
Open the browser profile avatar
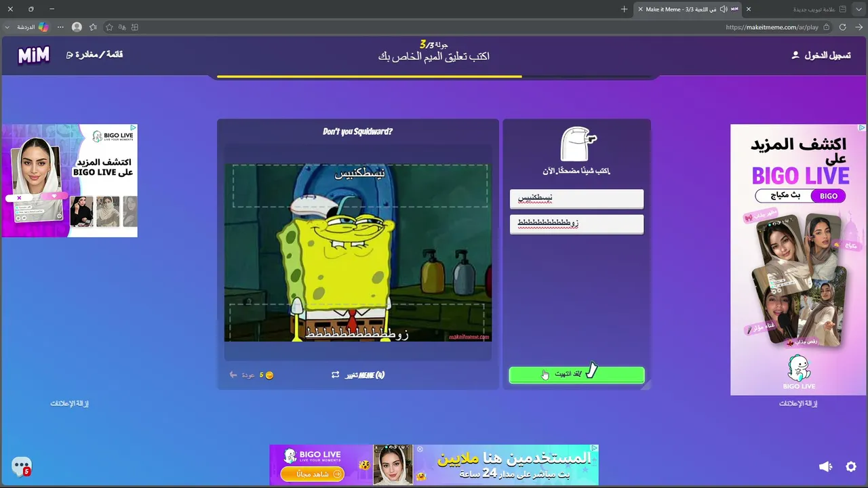point(77,27)
